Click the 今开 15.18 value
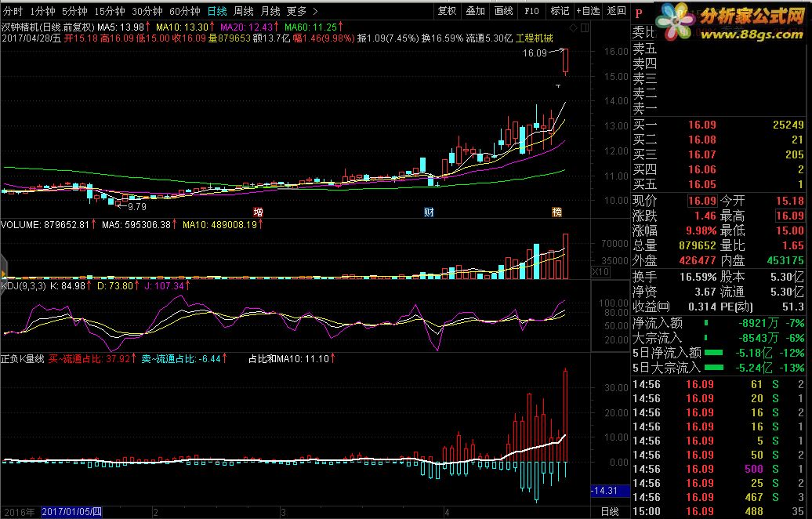 pyautogui.click(x=789, y=201)
